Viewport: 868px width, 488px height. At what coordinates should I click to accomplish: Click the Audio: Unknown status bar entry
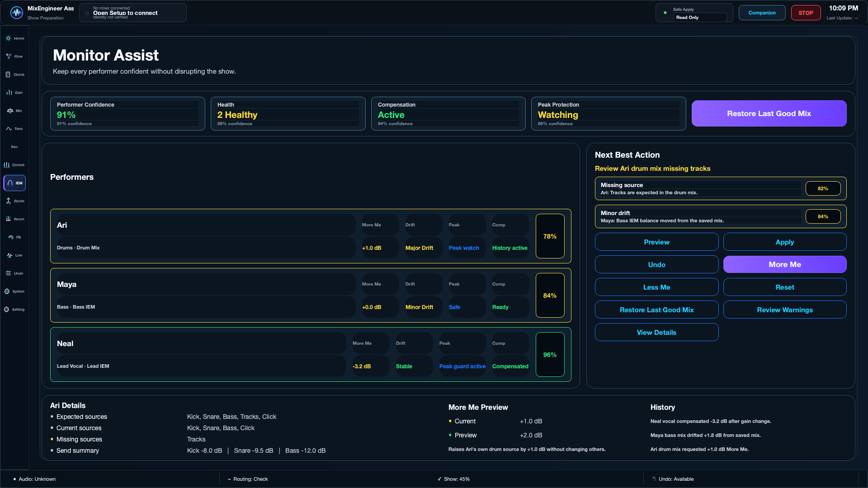[x=35, y=479]
